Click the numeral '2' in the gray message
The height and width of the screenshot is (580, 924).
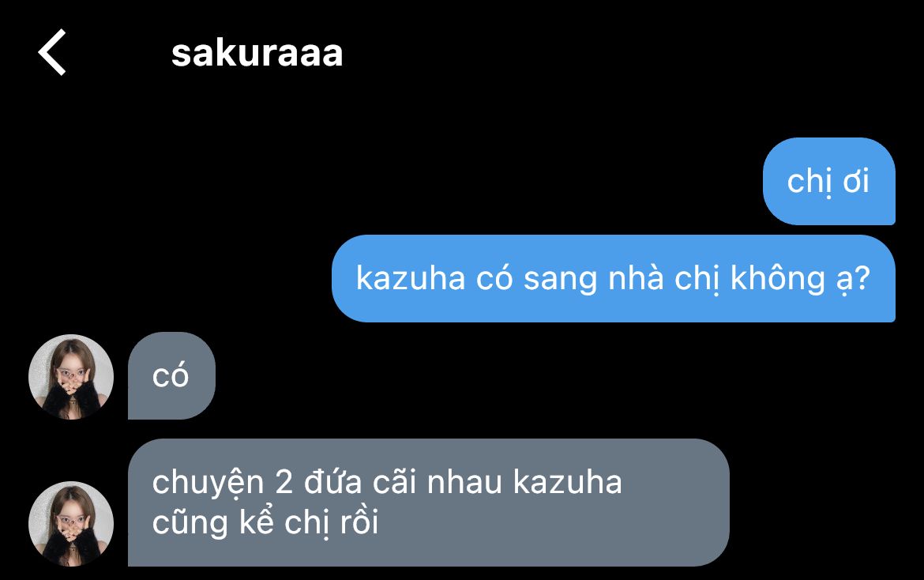pyautogui.click(x=284, y=483)
